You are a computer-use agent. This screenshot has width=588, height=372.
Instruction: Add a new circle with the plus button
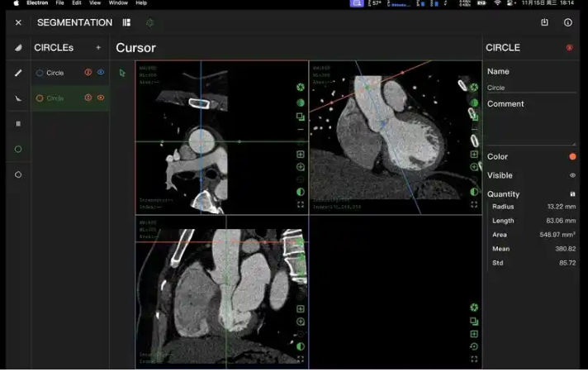98,48
